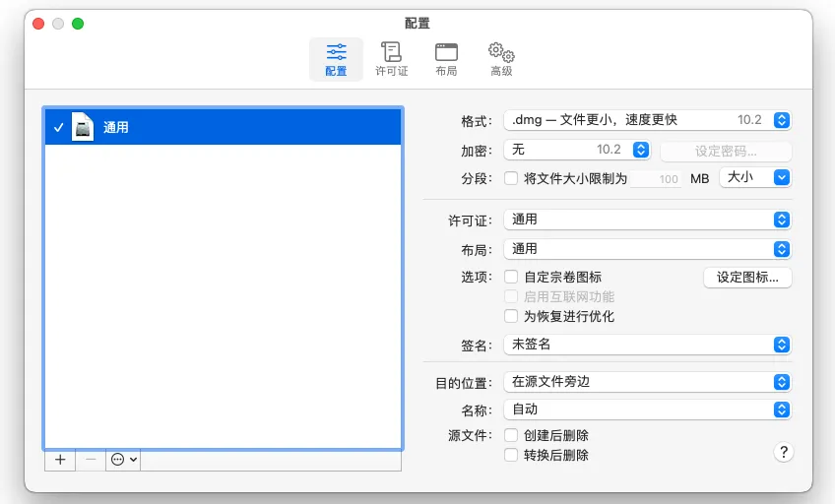
Task: Open the 高级 advanced settings tab
Action: click(x=501, y=59)
